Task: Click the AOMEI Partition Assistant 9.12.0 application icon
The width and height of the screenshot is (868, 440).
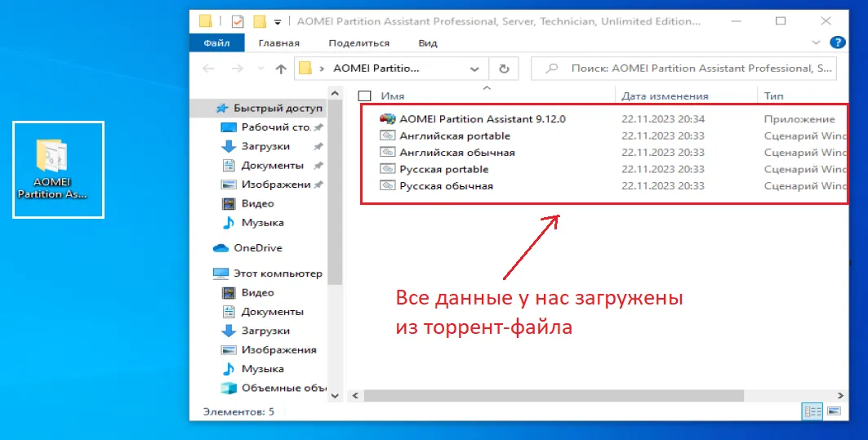Action: tap(388, 118)
